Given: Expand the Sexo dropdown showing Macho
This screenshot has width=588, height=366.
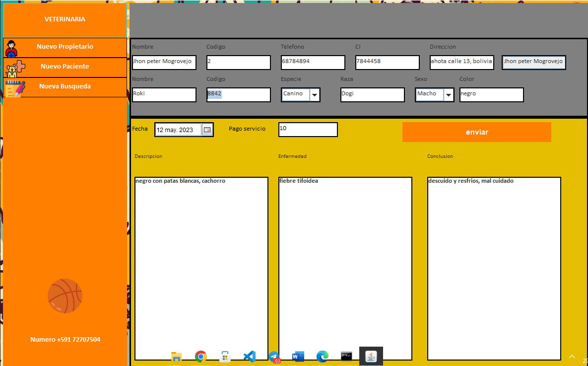Looking at the screenshot, I should click(449, 95).
